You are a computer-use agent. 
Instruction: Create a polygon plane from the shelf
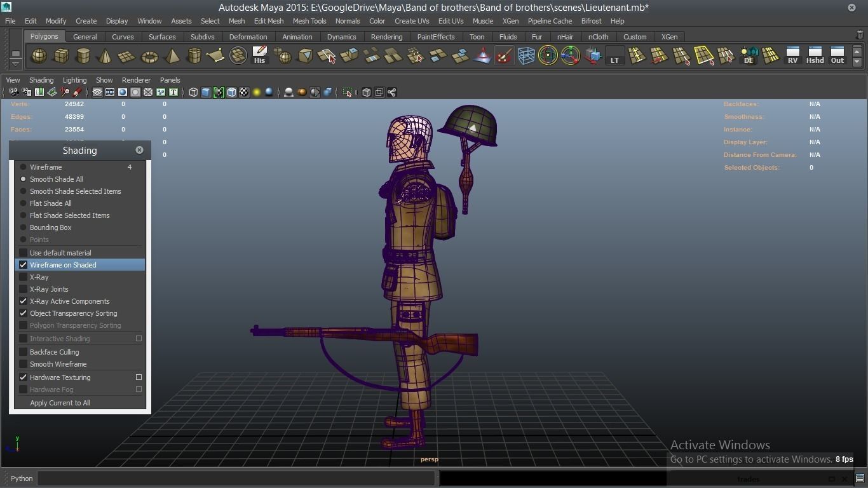click(127, 56)
